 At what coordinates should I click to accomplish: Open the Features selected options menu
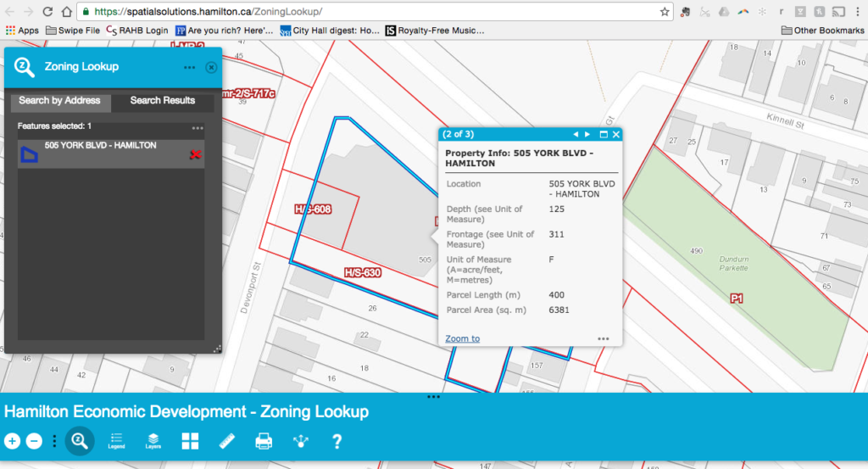click(198, 128)
